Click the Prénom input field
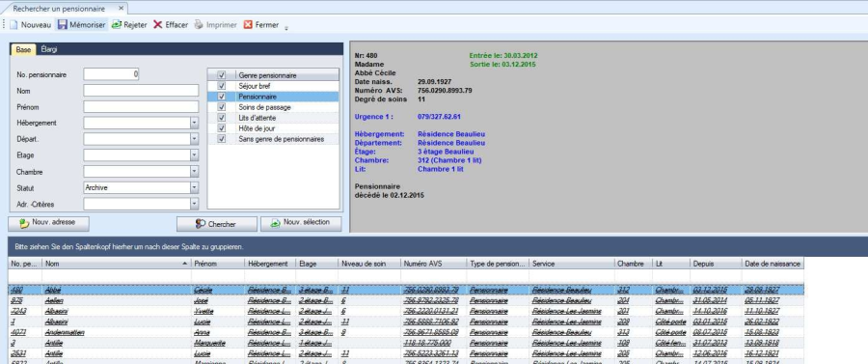Viewport: 868px width, 364px height. pos(141,106)
